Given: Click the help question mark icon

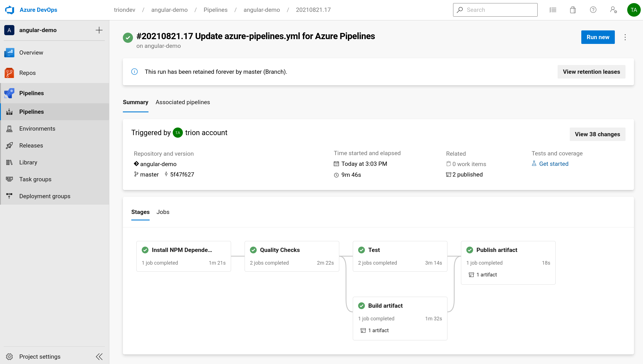Looking at the screenshot, I should pos(593,10).
